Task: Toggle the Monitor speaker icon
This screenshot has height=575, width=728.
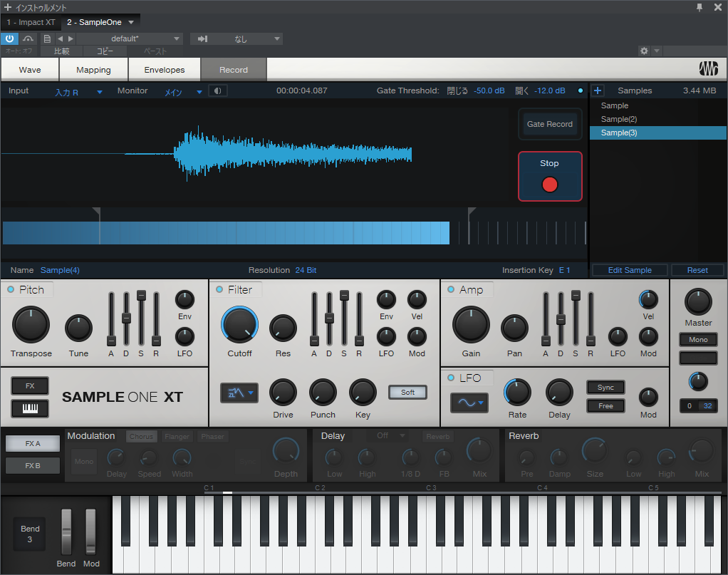Action: (217, 90)
